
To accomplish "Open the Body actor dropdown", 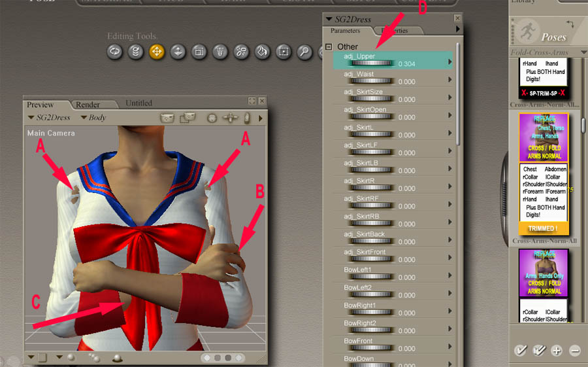I will pyautogui.click(x=93, y=118).
